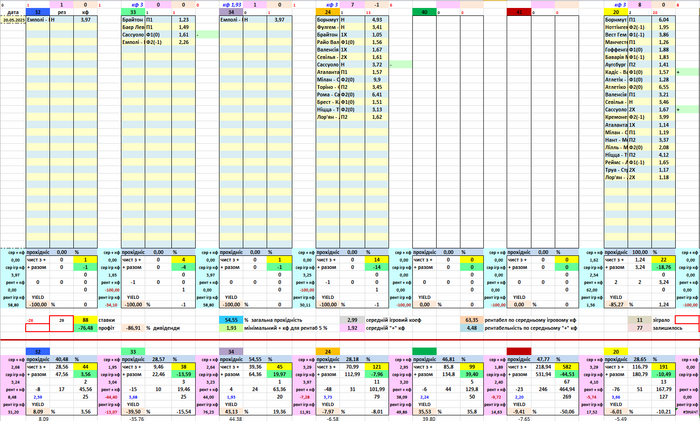Image resolution: width=700 pixels, height=421 pixels.
Task: Select coefficient '2,26' in block 33
Action: [183, 42]
